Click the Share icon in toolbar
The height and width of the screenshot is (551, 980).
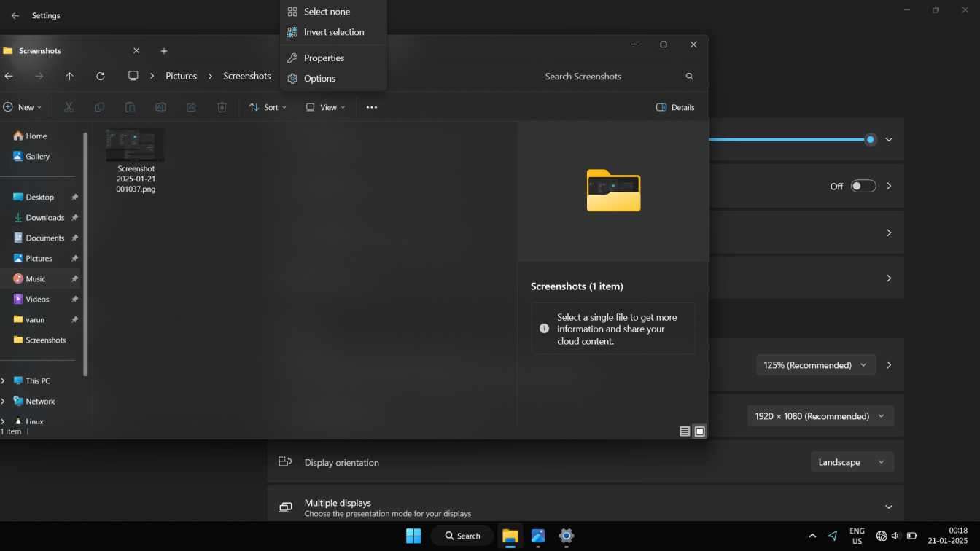coord(191,107)
